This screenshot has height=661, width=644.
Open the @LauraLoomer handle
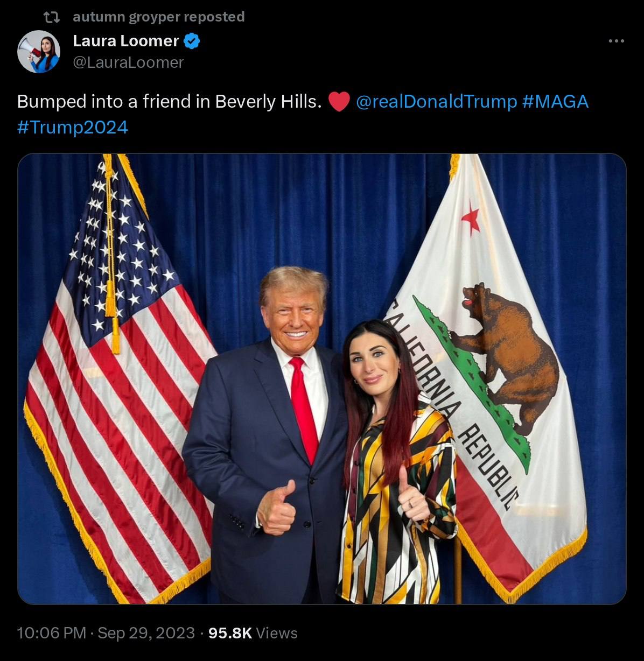pos(128,63)
